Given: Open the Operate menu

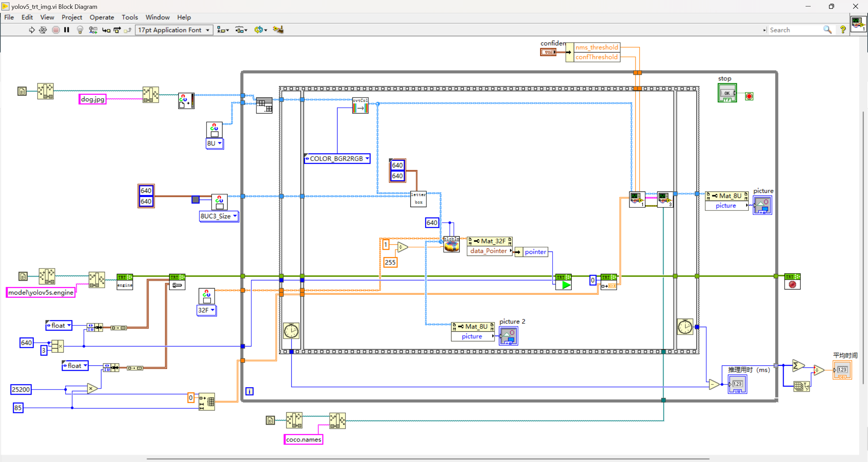Looking at the screenshot, I should click(101, 17).
